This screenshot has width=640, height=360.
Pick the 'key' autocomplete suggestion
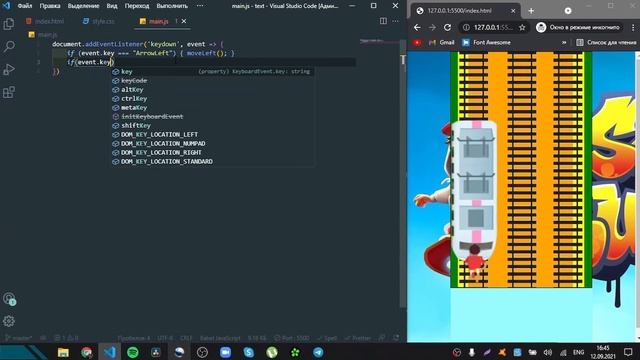[x=213, y=71]
